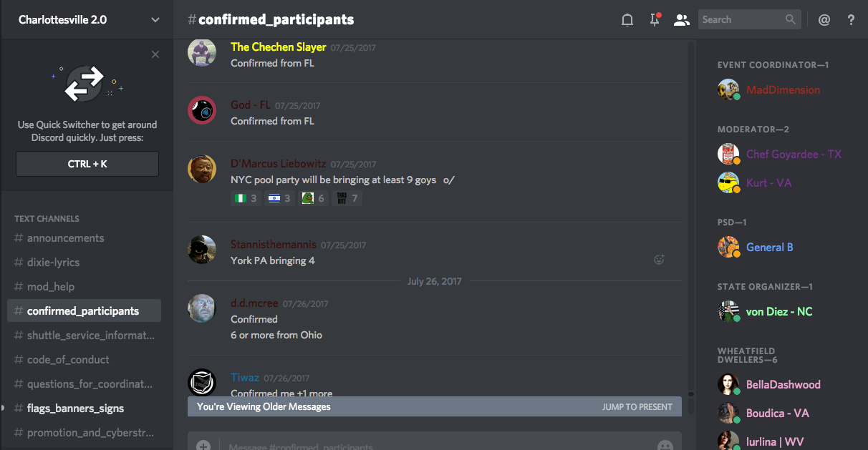
Task: Collapse the Text Channels category
Action: pos(47,219)
